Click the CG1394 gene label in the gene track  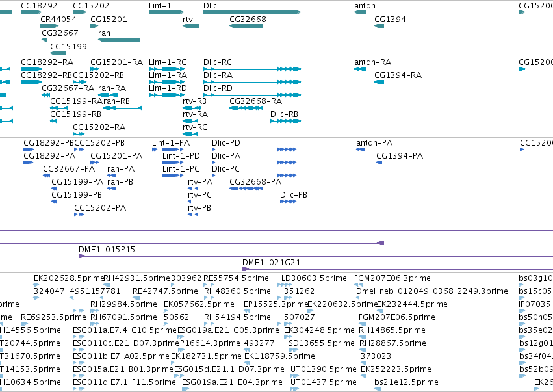(390, 20)
